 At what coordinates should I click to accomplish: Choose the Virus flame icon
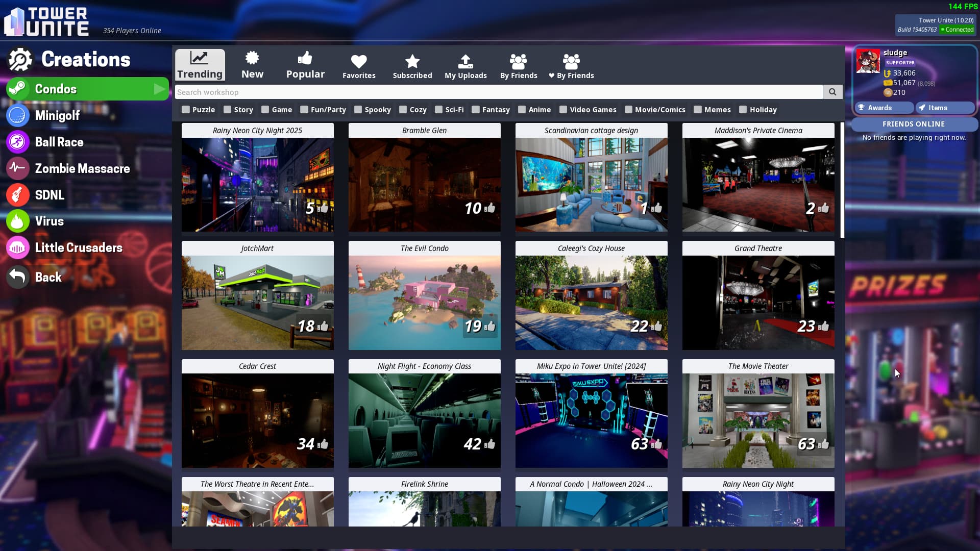tap(17, 221)
